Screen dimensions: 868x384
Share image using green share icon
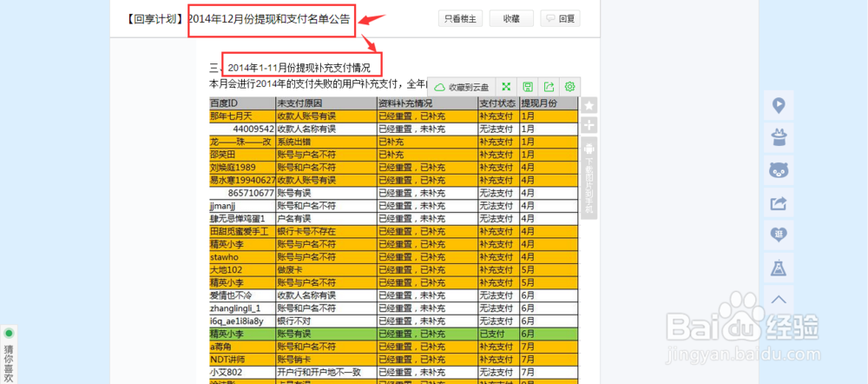click(549, 87)
